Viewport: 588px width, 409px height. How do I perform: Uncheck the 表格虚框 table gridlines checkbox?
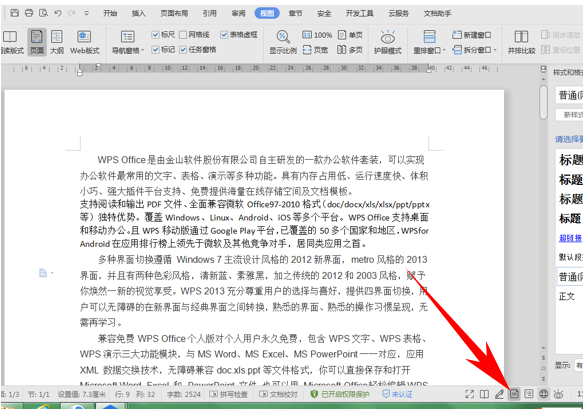(x=224, y=35)
